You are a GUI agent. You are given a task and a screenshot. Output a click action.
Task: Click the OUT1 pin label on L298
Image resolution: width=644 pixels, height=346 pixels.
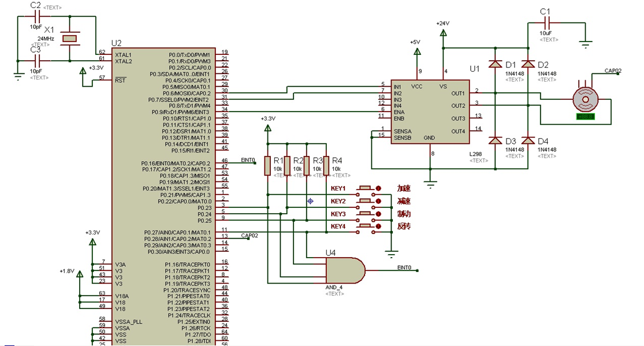tap(458, 93)
